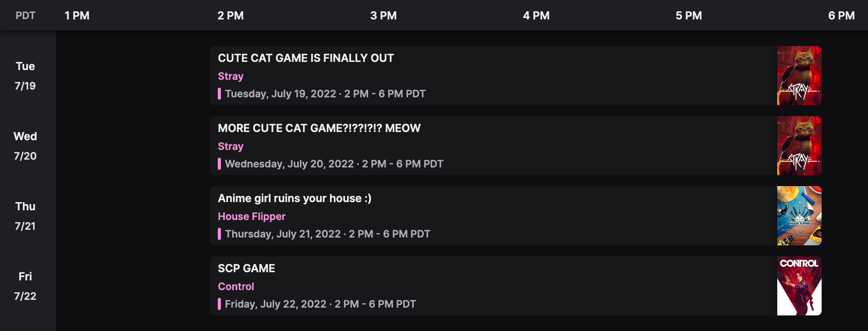Click the 4 PM timeline marker
The image size is (868, 331).
536,16
